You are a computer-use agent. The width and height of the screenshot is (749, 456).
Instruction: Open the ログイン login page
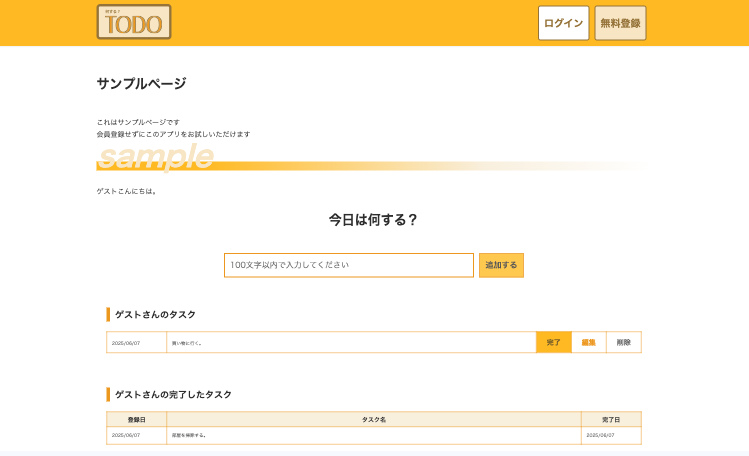pyautogui.click(x=563, y=23)
